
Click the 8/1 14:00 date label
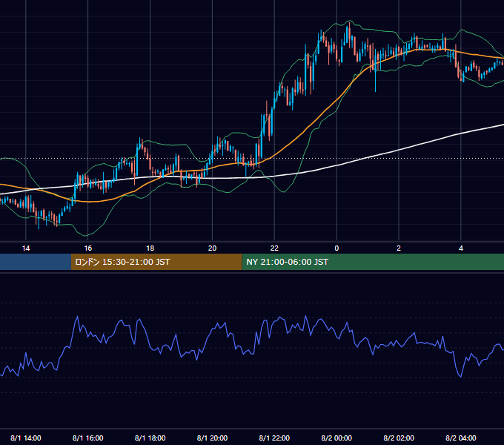click(26, 438)
